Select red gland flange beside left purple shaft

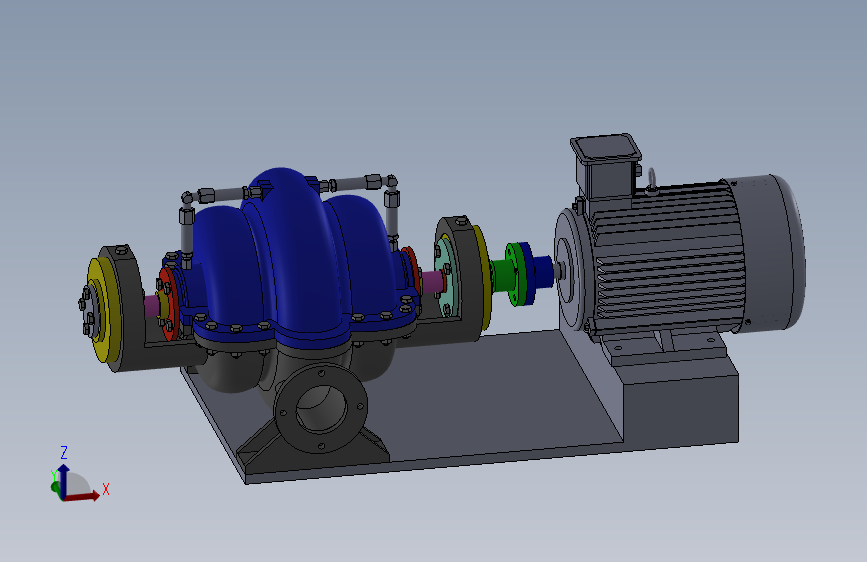click(171, 304)
